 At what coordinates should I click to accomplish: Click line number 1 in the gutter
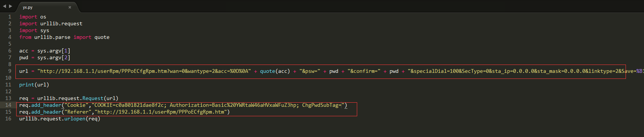[x=10, y=17]
